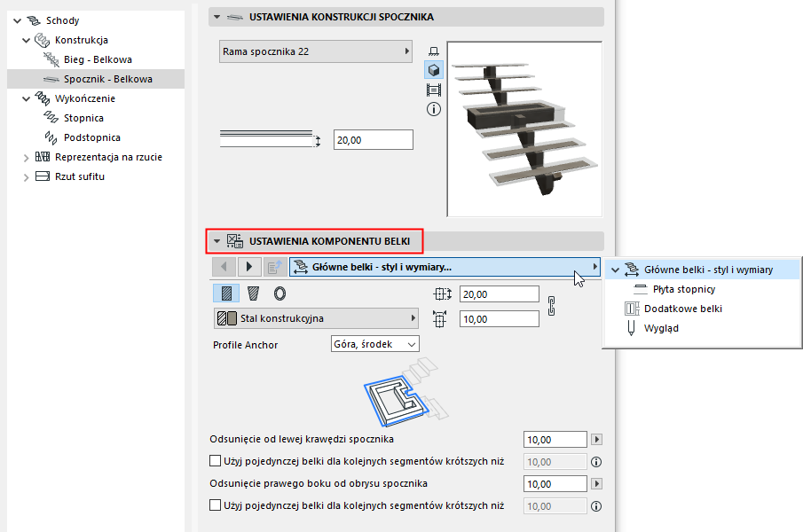Click the grayed page list icon
The height and width of the screenshot is (532, 803).
[x=275, y=267]
